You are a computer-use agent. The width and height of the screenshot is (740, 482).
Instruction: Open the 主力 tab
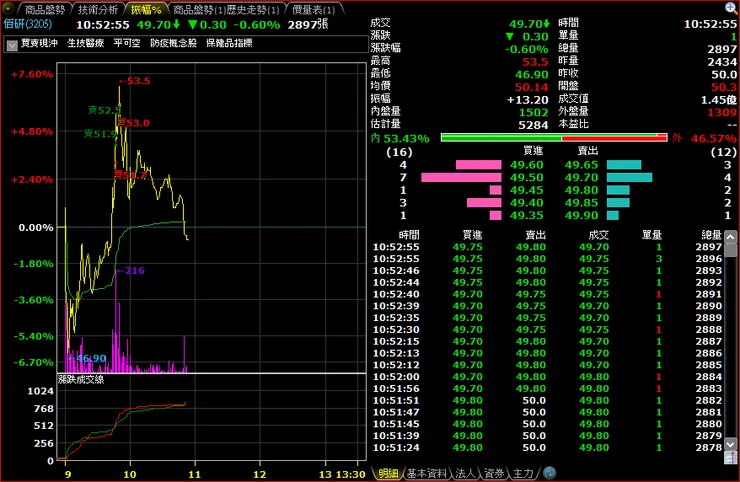coord(523,473)
